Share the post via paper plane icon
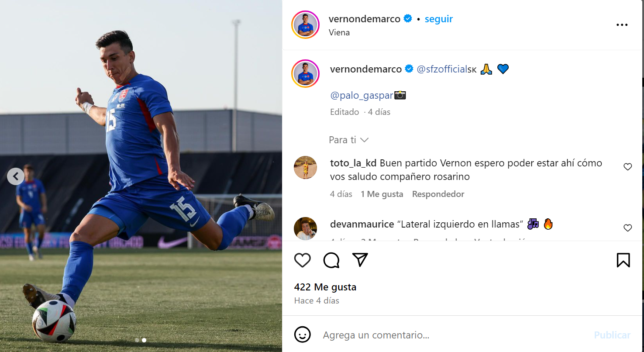The height and width of the screenshot is (352, 644). 360,260
